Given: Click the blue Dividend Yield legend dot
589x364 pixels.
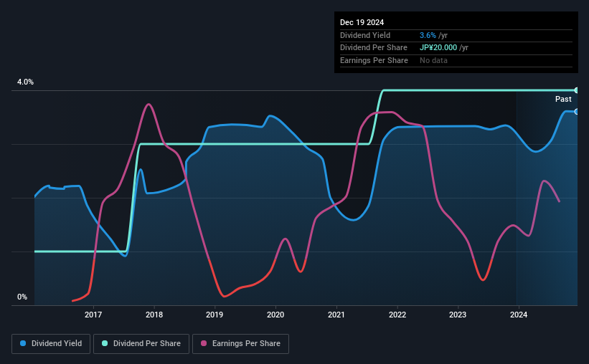Looking at the screenshot, I should [x=23, y=343].
